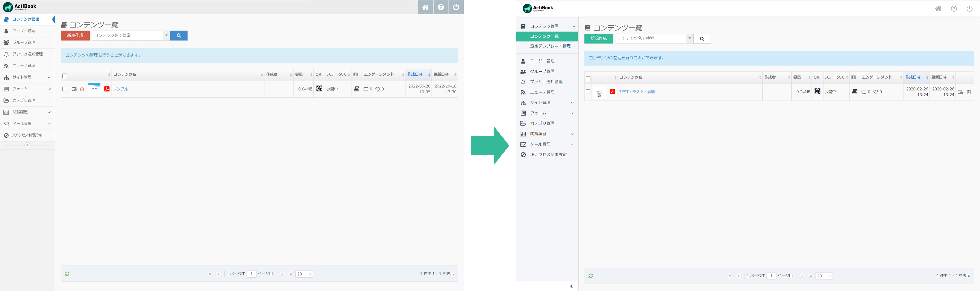Select 設定テンプレート管理 in the sidebar
The width and height of the screenshot is (980, 291).
click(x=550, y=46)
